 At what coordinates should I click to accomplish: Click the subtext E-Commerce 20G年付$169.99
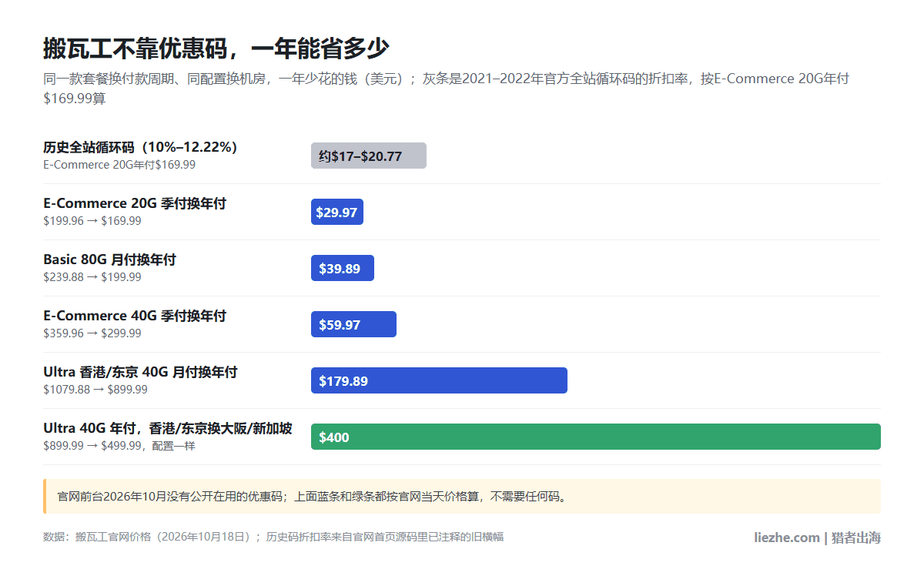tap(119, 165)
